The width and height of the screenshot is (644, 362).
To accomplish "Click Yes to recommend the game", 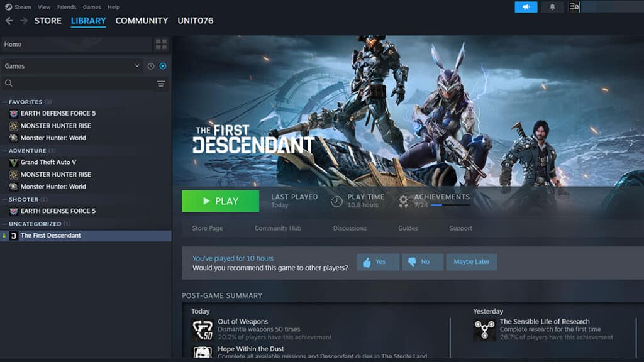I will pos(377,262).
